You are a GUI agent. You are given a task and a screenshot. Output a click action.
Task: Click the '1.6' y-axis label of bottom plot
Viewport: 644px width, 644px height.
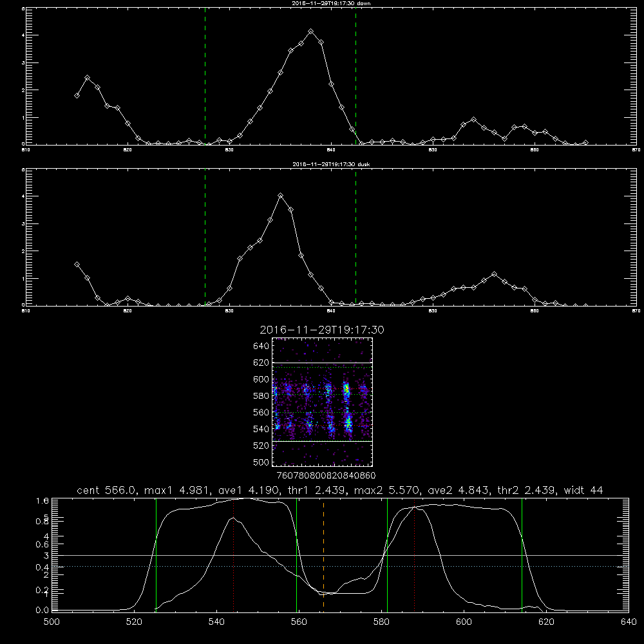pyautogui.click(x=43, y=501)
